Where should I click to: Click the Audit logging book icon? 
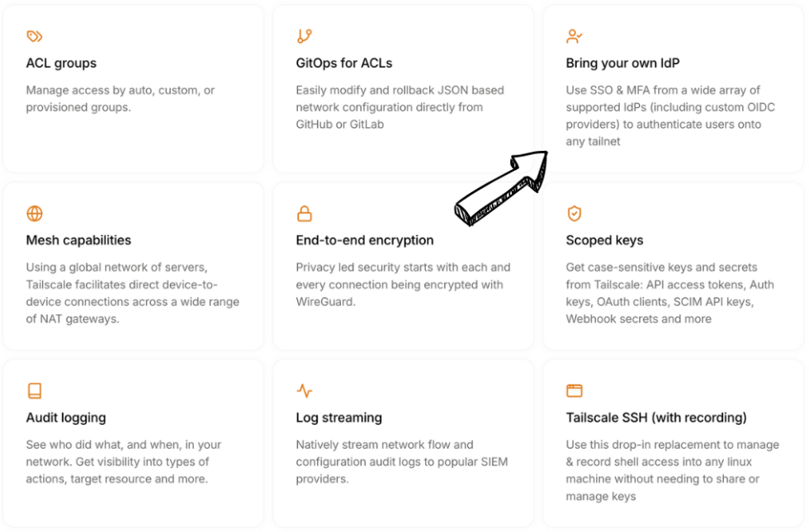click(34, 391)
